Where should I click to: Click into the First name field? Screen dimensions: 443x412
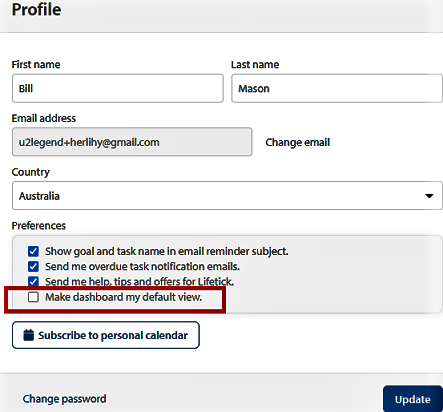(x=118, y=88)
